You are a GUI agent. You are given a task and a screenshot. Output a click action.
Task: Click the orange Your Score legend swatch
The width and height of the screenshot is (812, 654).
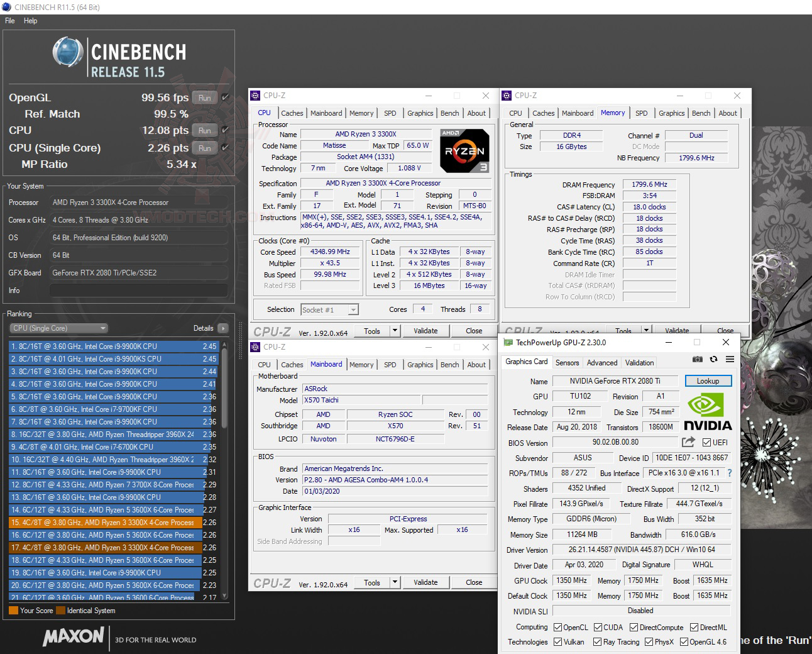point(13,610)
